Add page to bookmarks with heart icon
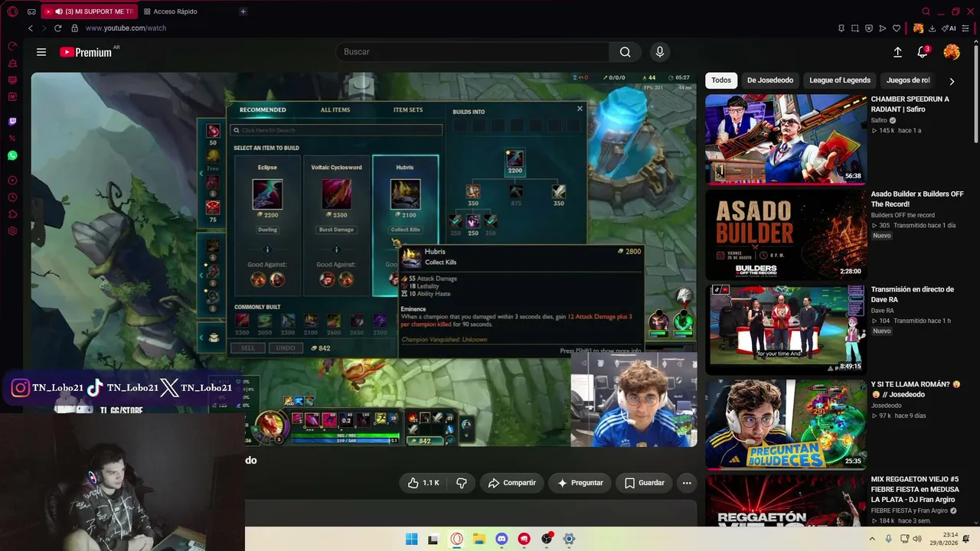The image size is (980, 551). 897,28
